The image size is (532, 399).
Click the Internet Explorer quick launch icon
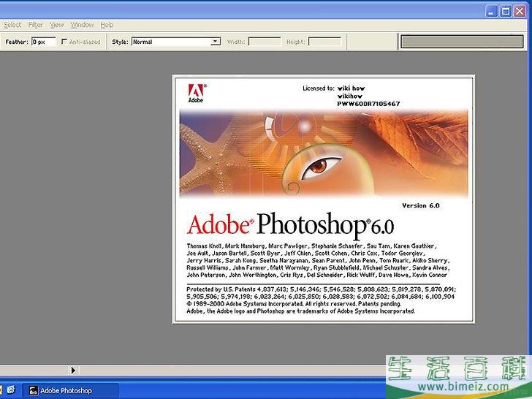point(11,389)
